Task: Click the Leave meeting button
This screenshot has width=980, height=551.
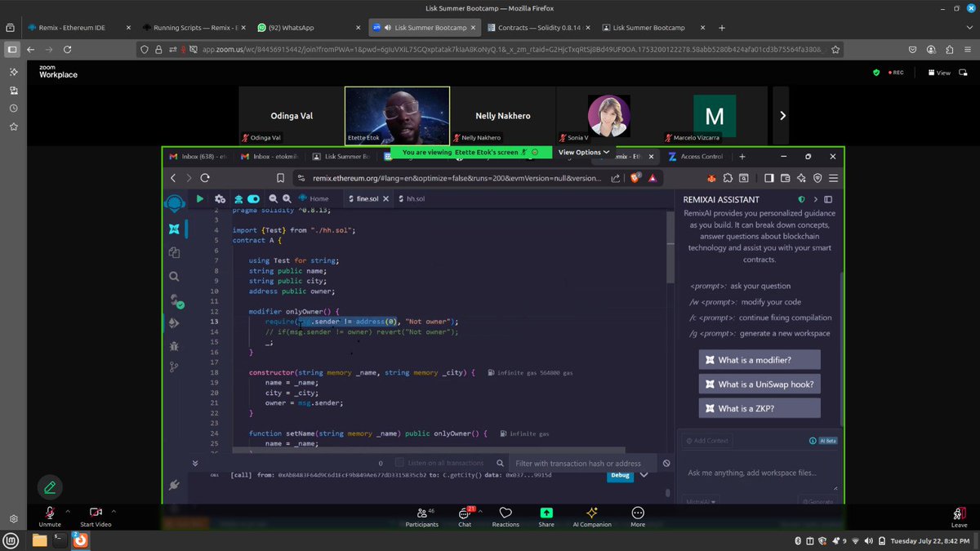Action: pyautogui.click(x=959, y=517)
